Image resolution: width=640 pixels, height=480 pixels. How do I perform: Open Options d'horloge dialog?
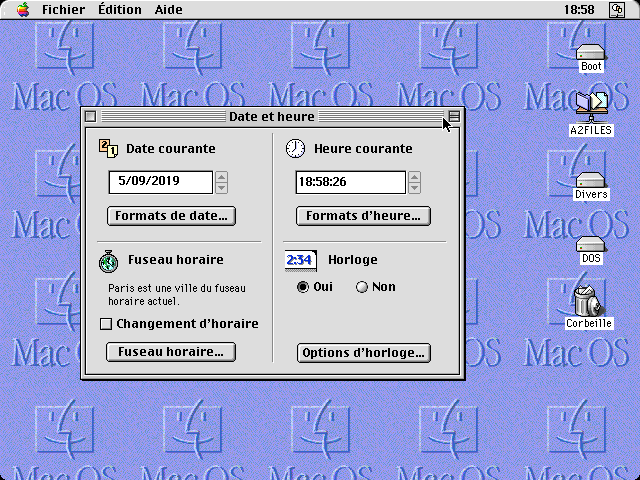pos(364,353)
